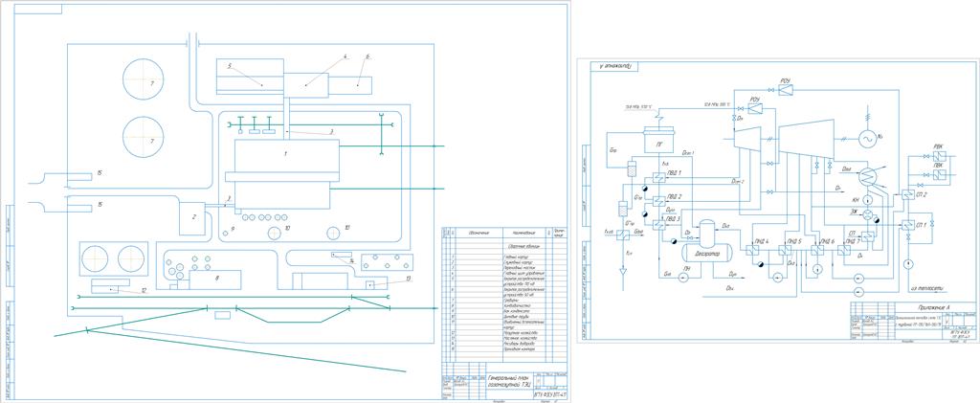
Task: Click building number 1 on site plan
Action: coord(285,153)
